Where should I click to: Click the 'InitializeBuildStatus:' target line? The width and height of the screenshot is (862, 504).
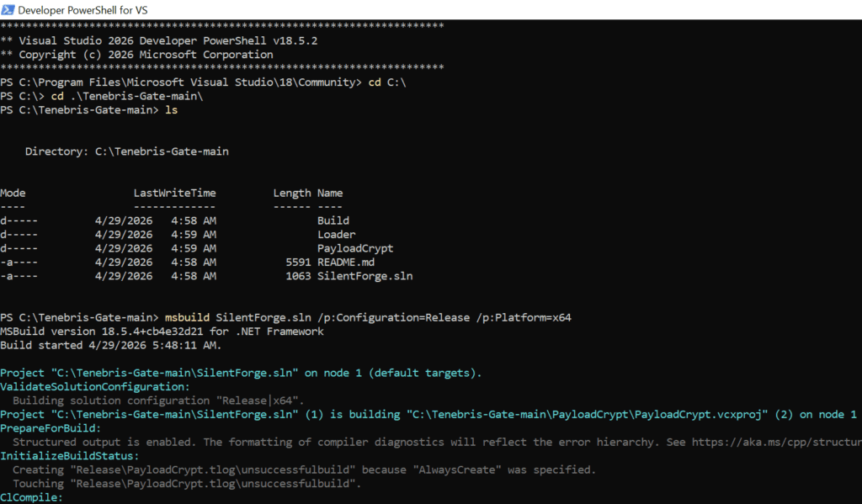click(70, 456)
